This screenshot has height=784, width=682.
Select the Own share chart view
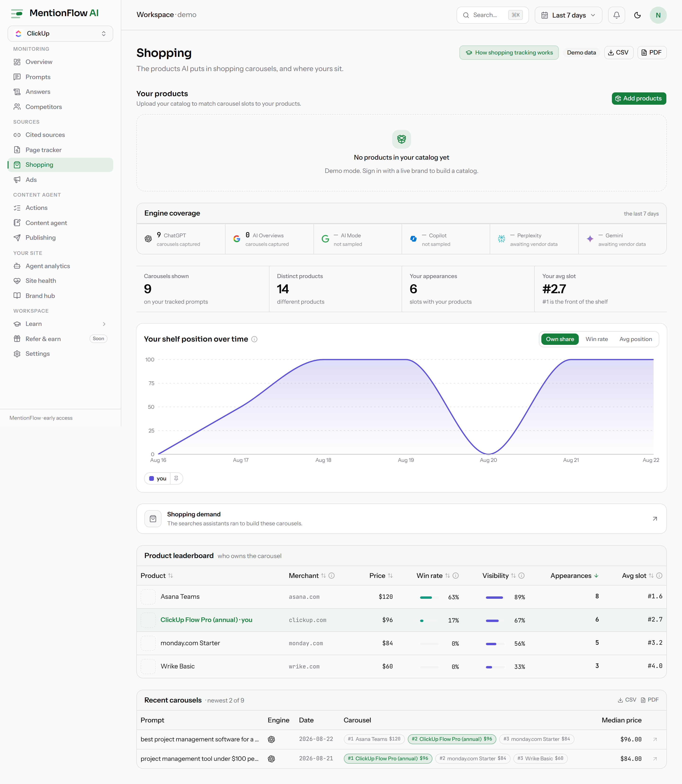click(x=560, y=339)
